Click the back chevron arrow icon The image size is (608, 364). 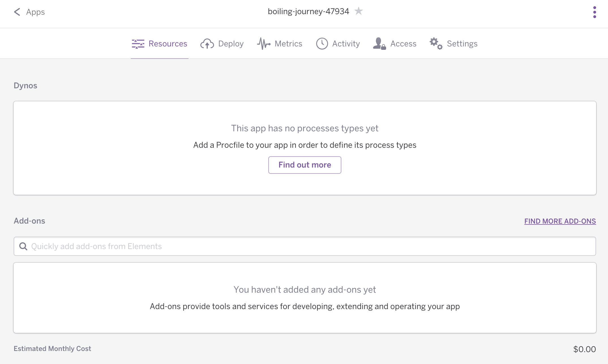(x=17, y=12)
